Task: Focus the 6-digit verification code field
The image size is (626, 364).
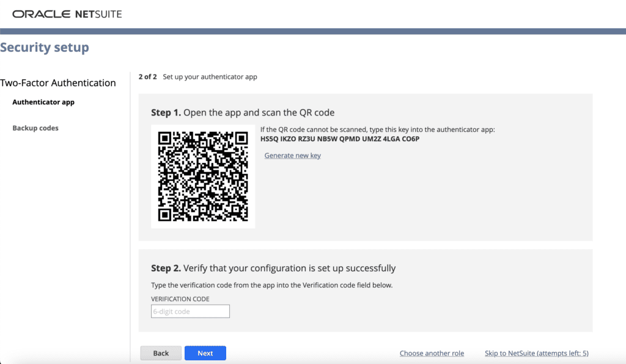Action: pyautogui.click(x=190, y=311)
